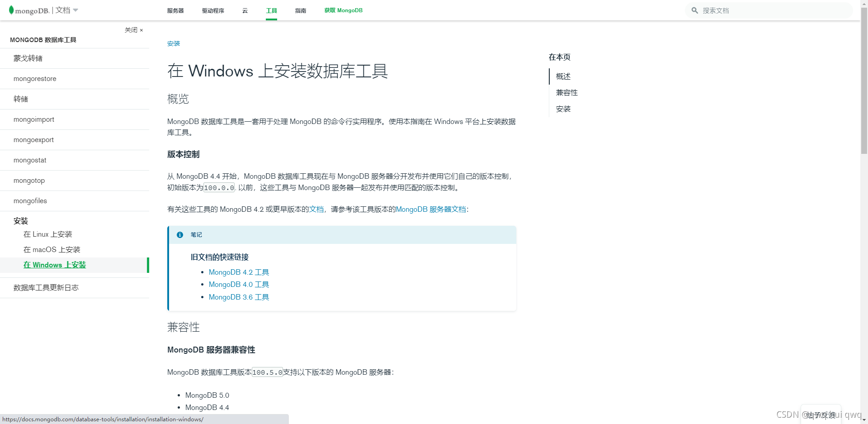The width and height of the screenshot is (868, 424).
Task: Focus the 搜索文档 search field
Action: coord(769,10)
